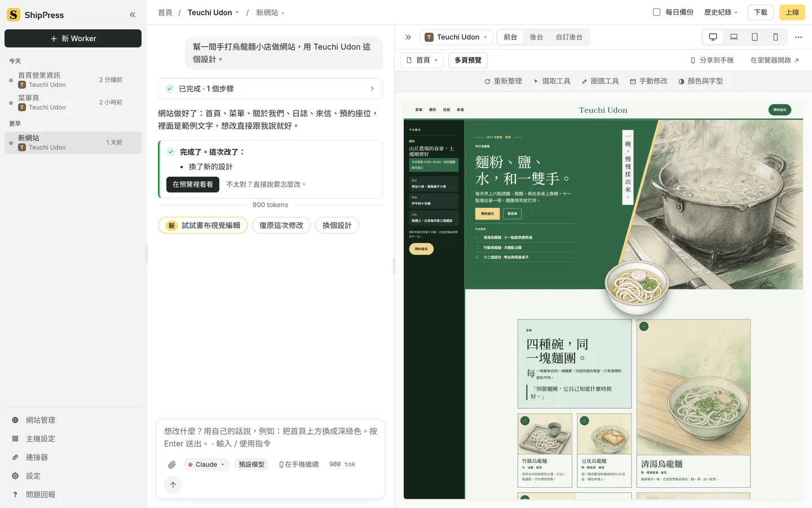Screen dimensions: 812x508
Task: Click 在預覽裡看看 button
Action: tap(193, 185)
